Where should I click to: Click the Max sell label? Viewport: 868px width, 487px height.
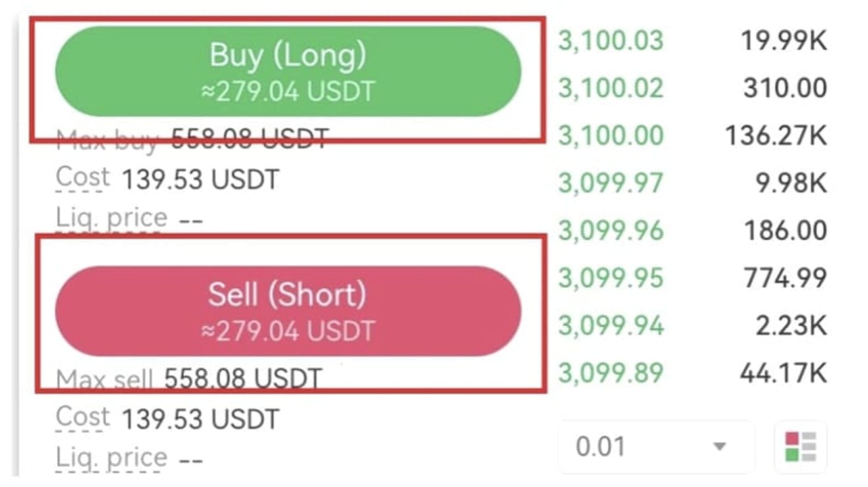(105, 379)
